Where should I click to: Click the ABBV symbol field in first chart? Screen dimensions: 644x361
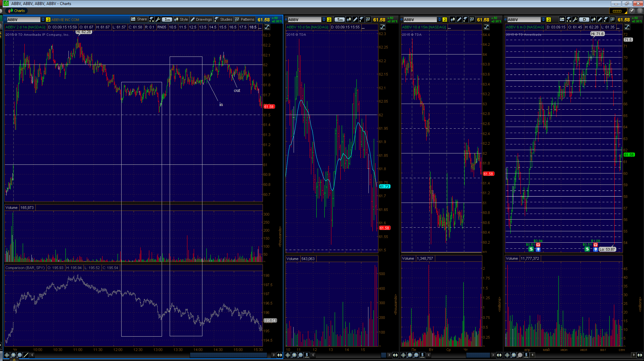click(x=23, y=20)
